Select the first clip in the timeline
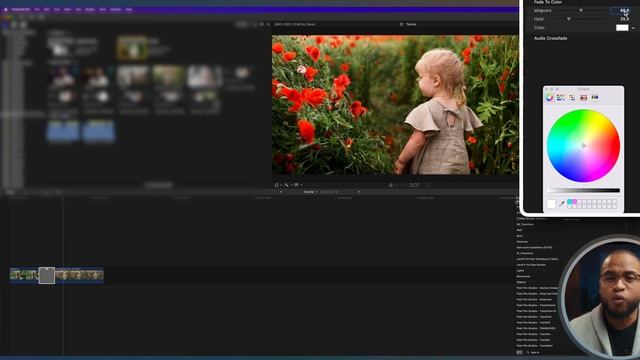The image size is (640, 360). tap(24, 276)
